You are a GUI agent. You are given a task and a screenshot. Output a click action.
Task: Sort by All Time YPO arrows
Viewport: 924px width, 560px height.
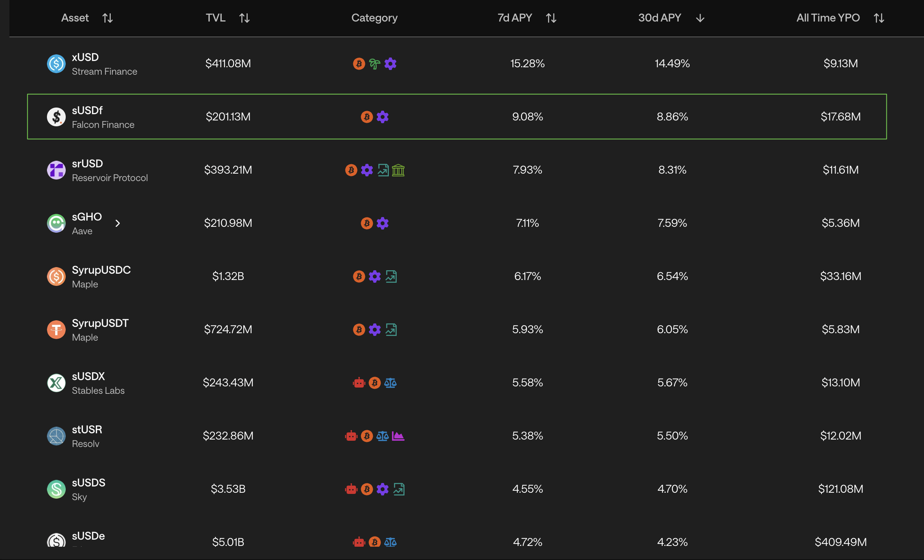(x=879, y=18)
